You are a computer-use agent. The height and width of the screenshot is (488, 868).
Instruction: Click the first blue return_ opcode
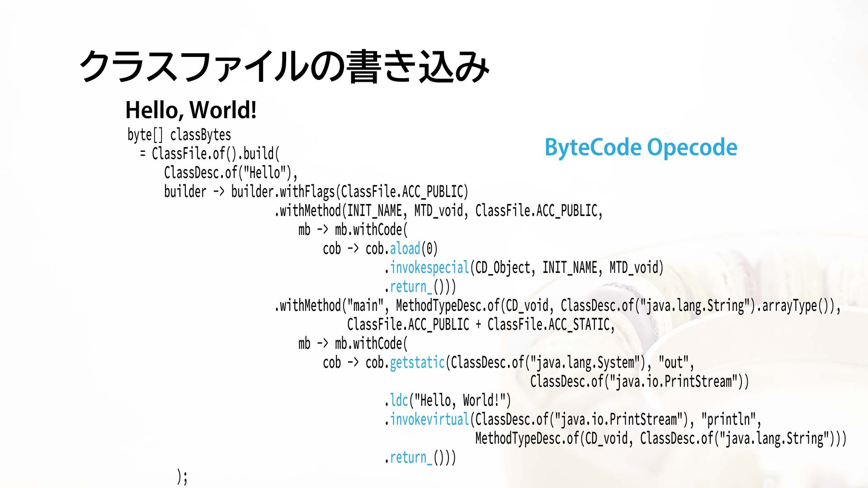pyautogui.click(x=410, y=286)
